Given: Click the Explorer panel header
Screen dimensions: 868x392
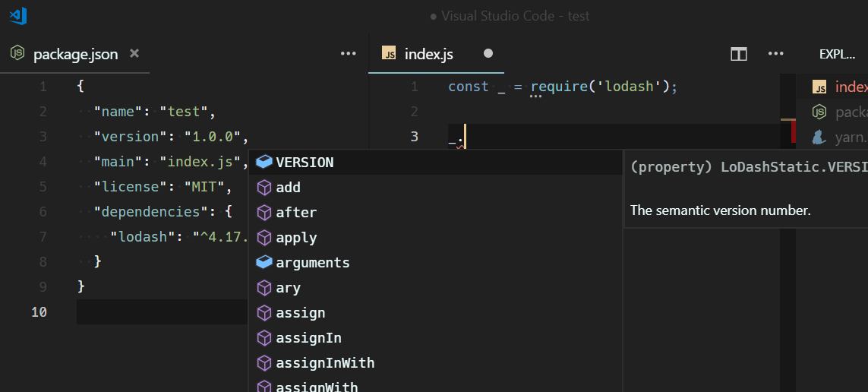Looking at the screenshot, I should [836, 54].
